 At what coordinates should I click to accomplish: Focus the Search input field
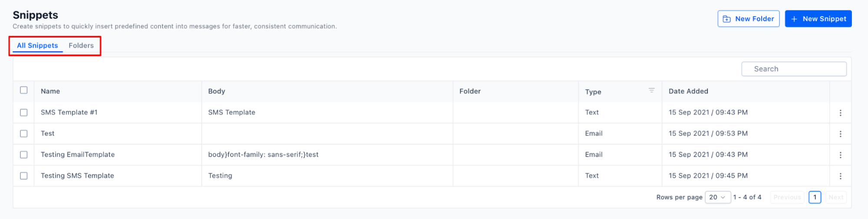794,69
